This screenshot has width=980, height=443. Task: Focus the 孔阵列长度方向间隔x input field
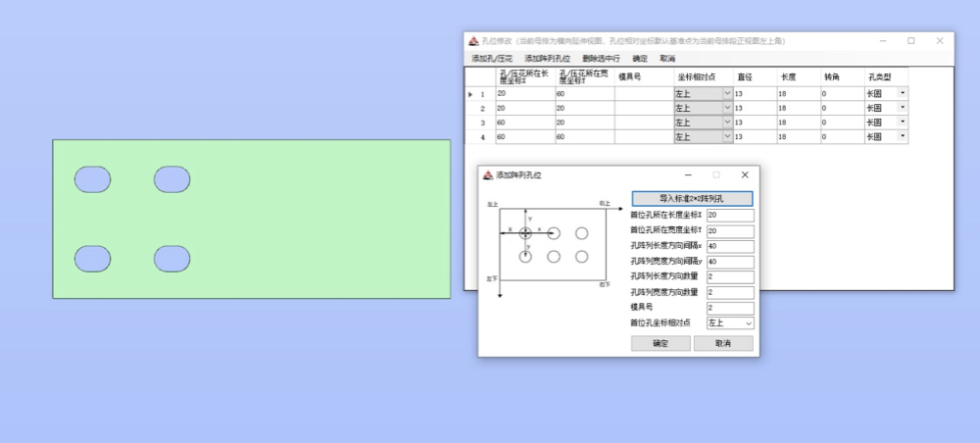[729, 246]
